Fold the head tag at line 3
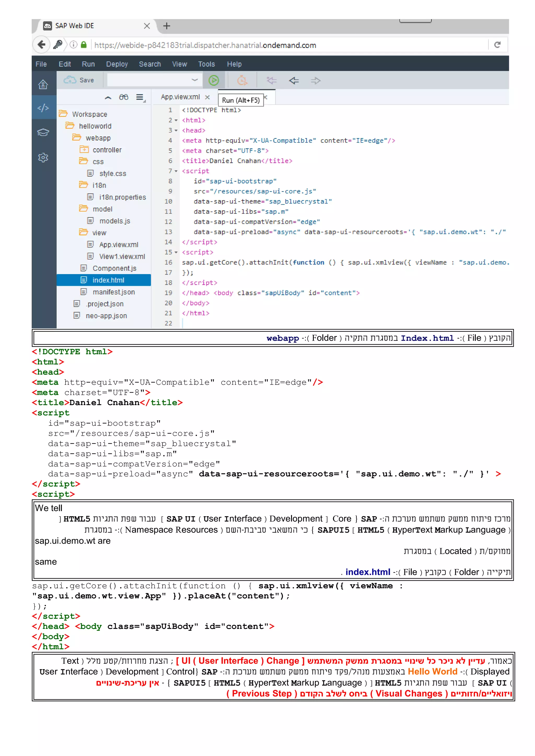The width and height of the screenshot is (535, 756). pos(176,131)
